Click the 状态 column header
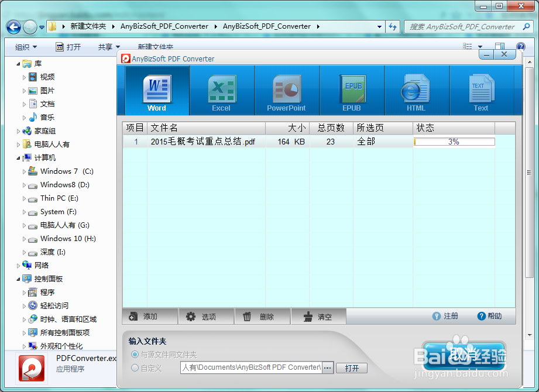Image resolution: width=539 pixels, height=392 pixels. point(454,128)
